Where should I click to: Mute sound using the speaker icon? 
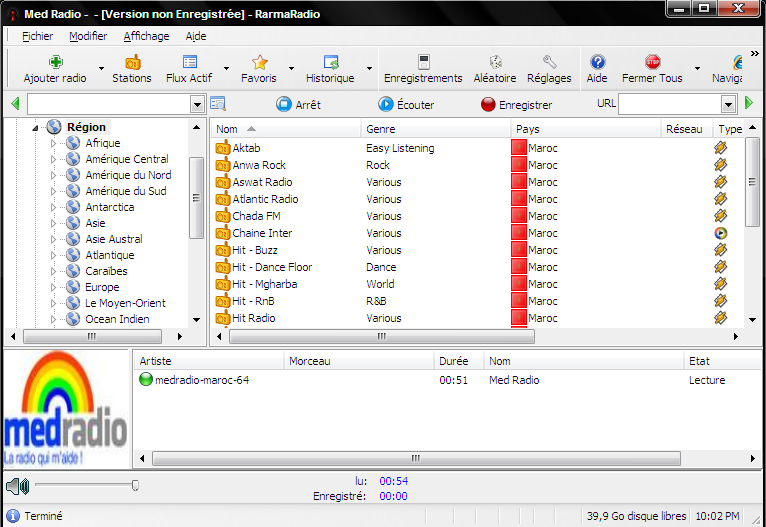[x=18, y=486]
